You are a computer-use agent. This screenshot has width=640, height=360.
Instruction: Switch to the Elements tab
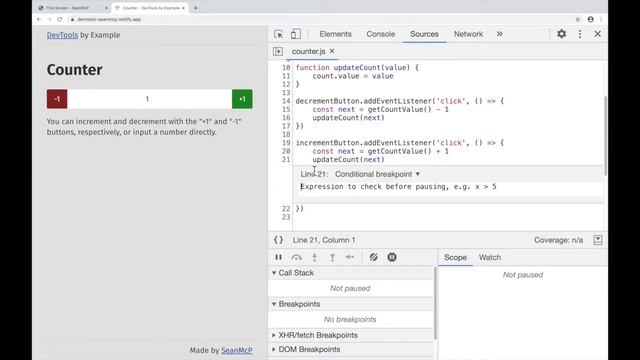[x=336, y=34]
